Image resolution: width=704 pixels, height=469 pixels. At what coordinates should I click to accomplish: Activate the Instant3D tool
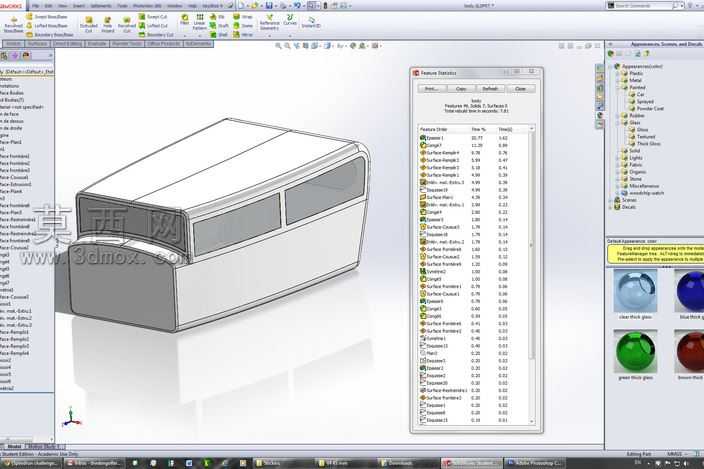click(311, 22)
